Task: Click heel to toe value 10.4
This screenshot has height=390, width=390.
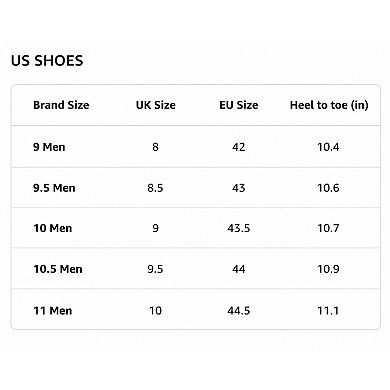Action: [x=328, y=147]
